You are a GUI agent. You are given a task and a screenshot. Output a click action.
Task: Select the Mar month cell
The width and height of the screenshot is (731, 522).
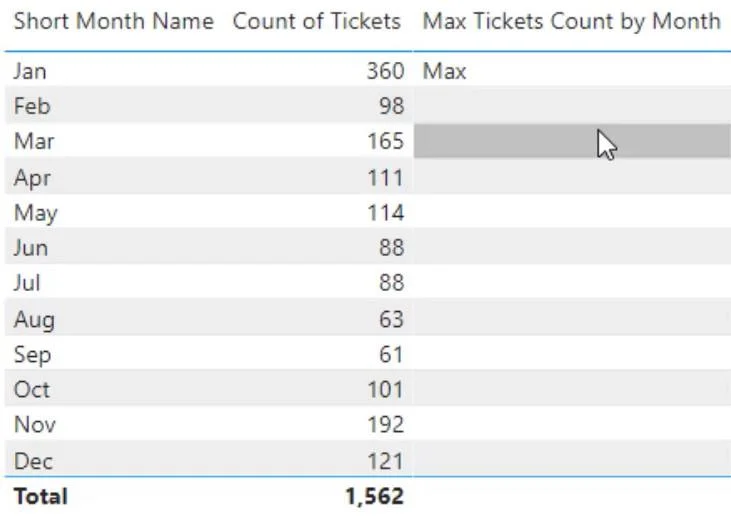click(x=34, y=141)
